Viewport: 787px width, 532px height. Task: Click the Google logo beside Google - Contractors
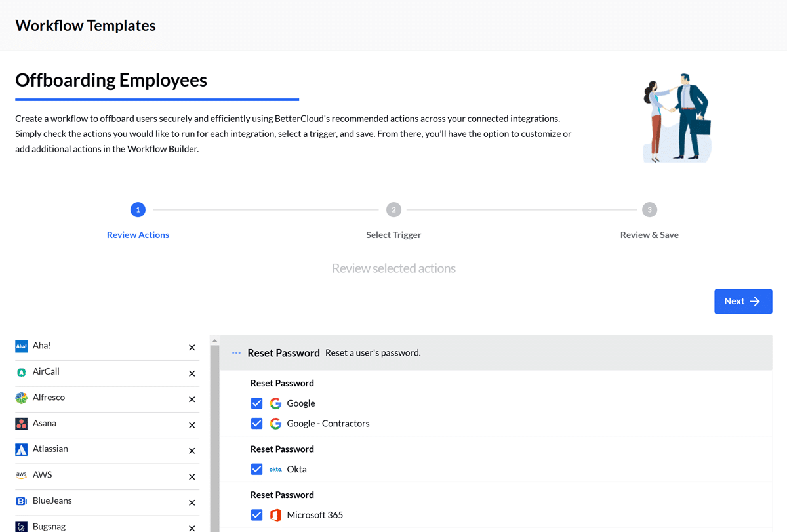275,424
